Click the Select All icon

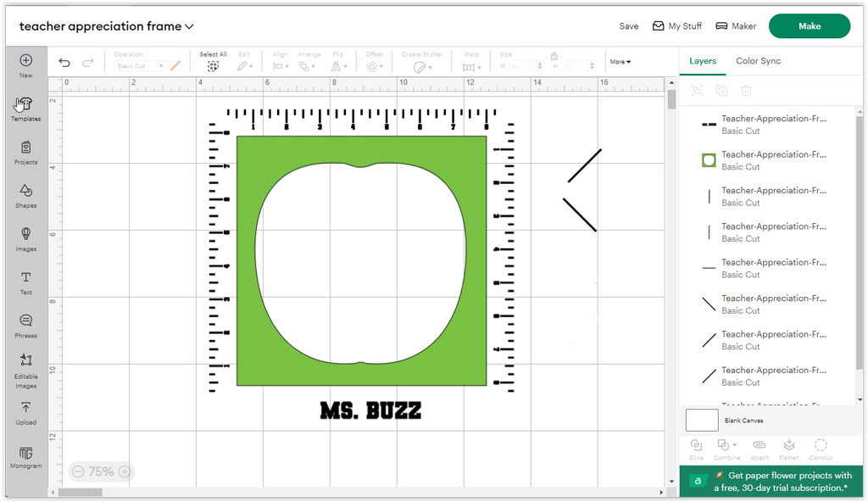213,65
